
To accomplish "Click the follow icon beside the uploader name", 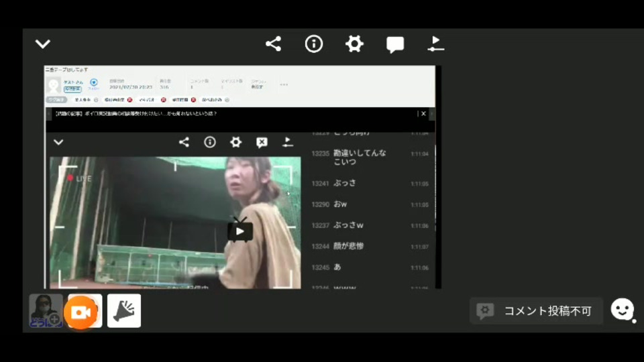I will click(94, 83).
